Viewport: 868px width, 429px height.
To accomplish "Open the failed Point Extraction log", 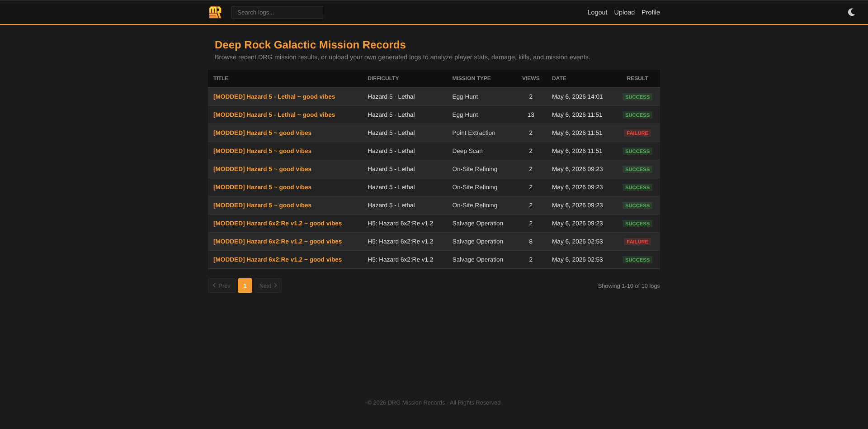I will (x=262, y=133).
